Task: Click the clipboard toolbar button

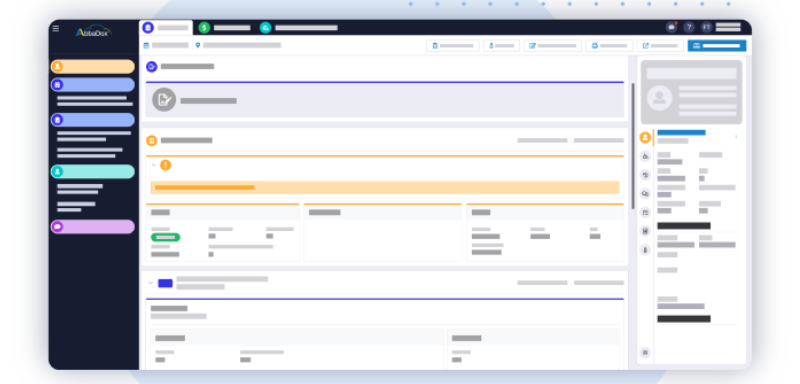Action: click(x=453, y=46)
